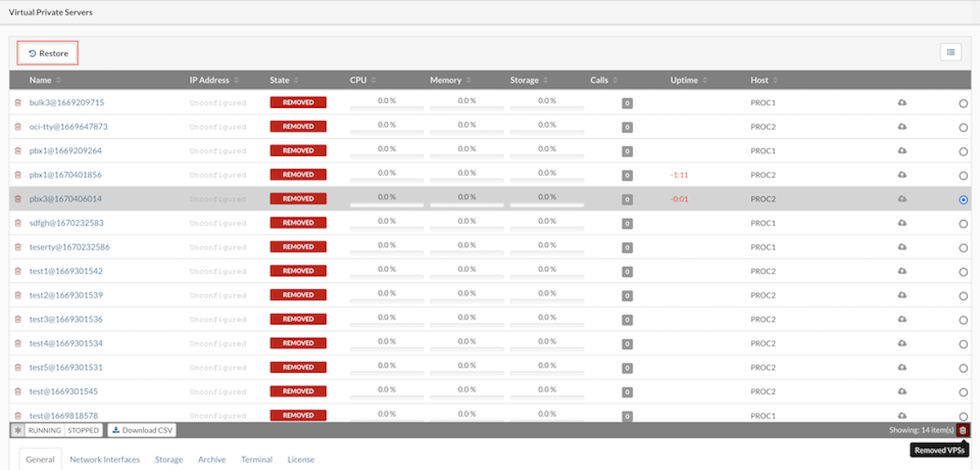Image resolution: width=980 pixels, height=470 pixels.
Task: Click the cloud download icon for oci-tty@1669647873
Action: click(902, 127)
